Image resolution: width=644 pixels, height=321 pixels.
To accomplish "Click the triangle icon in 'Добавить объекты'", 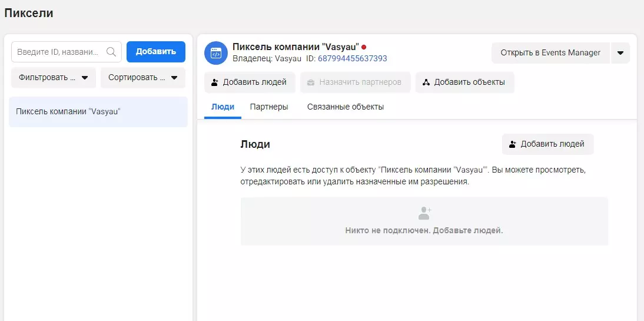I will coord(426,82).
